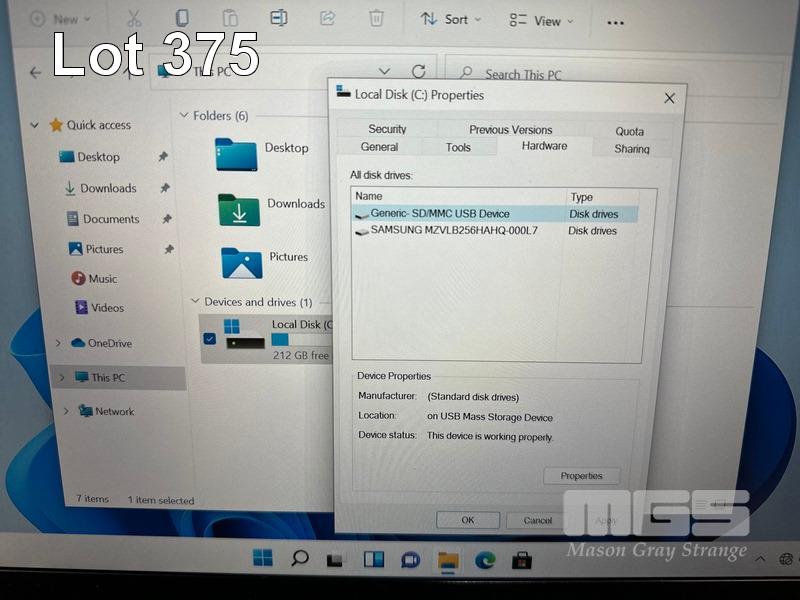Click the Windows Start button on taskbar
This screenshot has height=600, width=800.
tap(263, 558)
